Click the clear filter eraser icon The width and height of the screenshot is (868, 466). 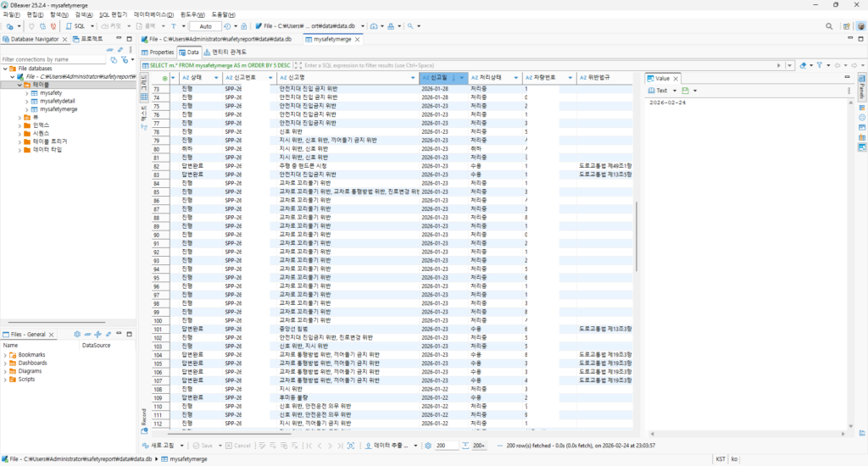(x=804, y=64)
